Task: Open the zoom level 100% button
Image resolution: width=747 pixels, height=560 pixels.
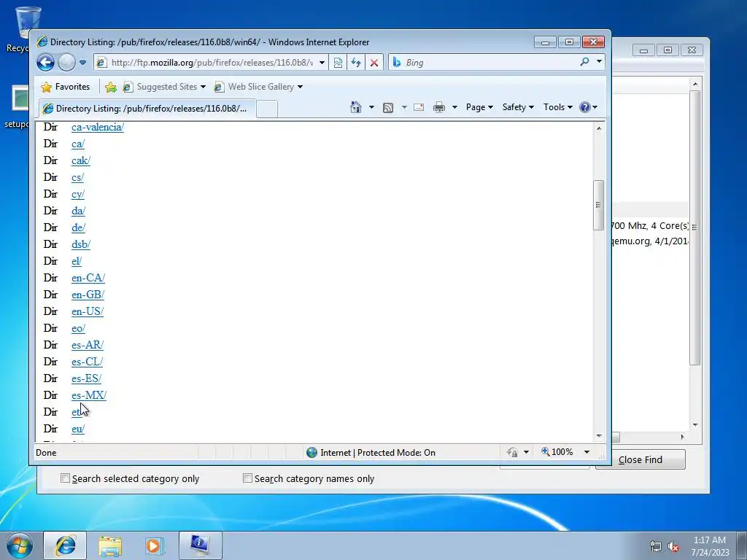Action: [557, 452]
